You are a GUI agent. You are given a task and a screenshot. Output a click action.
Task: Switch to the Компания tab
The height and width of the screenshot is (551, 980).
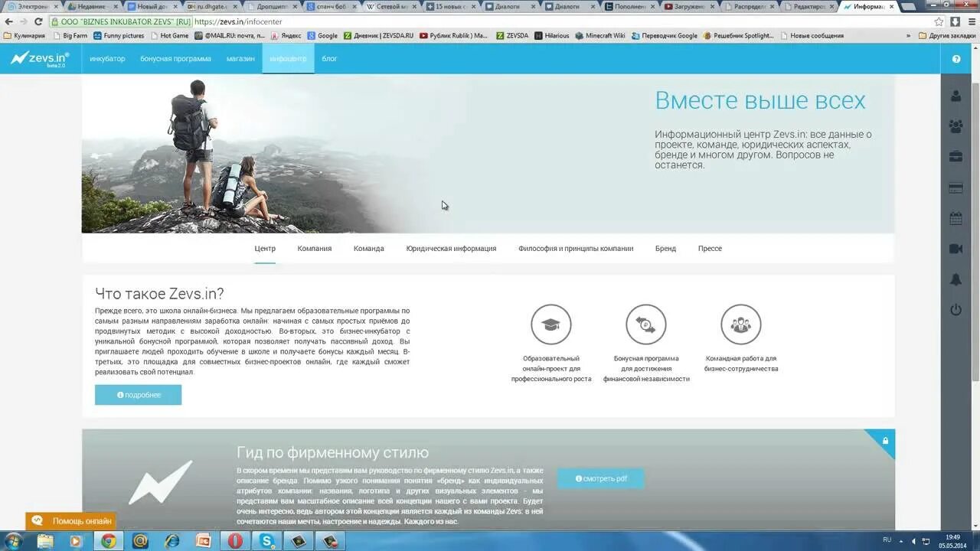tap(315, 249)
